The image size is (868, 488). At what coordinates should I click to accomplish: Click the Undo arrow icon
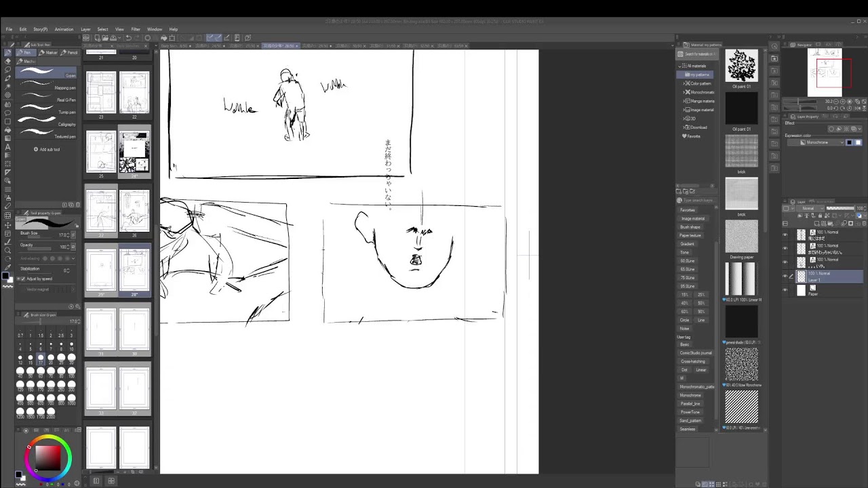point(129,38)
